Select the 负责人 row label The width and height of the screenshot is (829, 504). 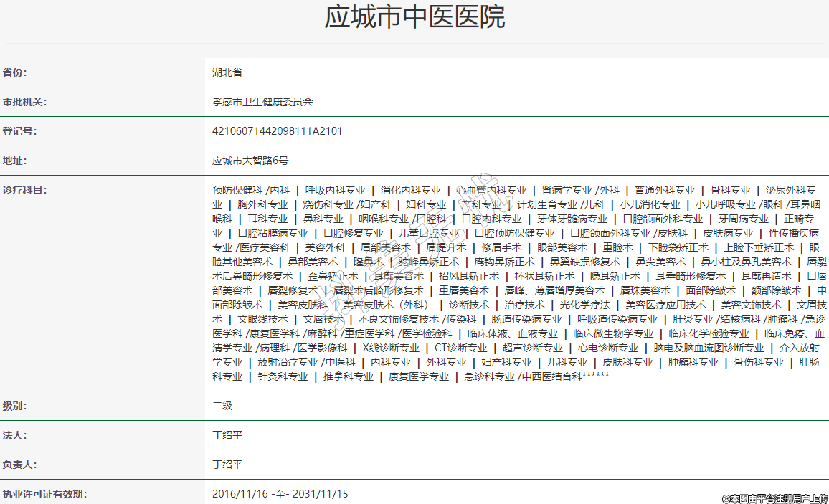[x=19, y=465]
